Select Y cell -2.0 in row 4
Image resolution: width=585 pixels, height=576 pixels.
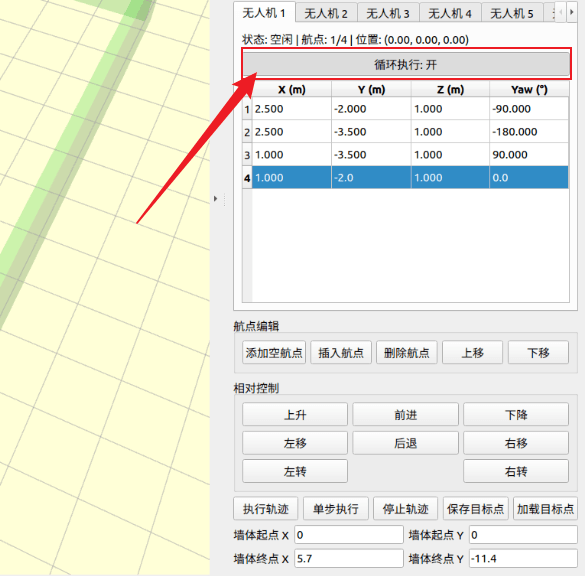click(x=371, y=178)
